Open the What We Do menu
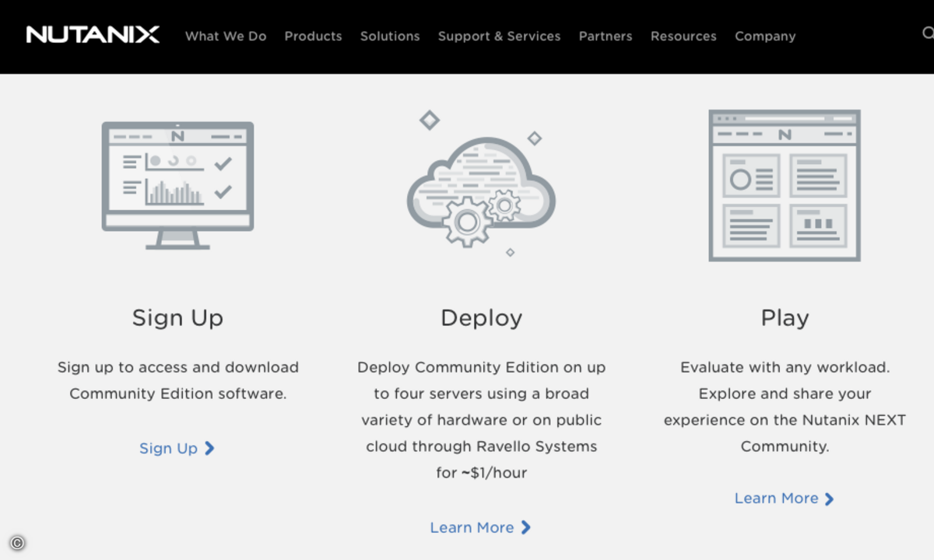This screenshot has width=934, height=560. [x=226, y=36]
